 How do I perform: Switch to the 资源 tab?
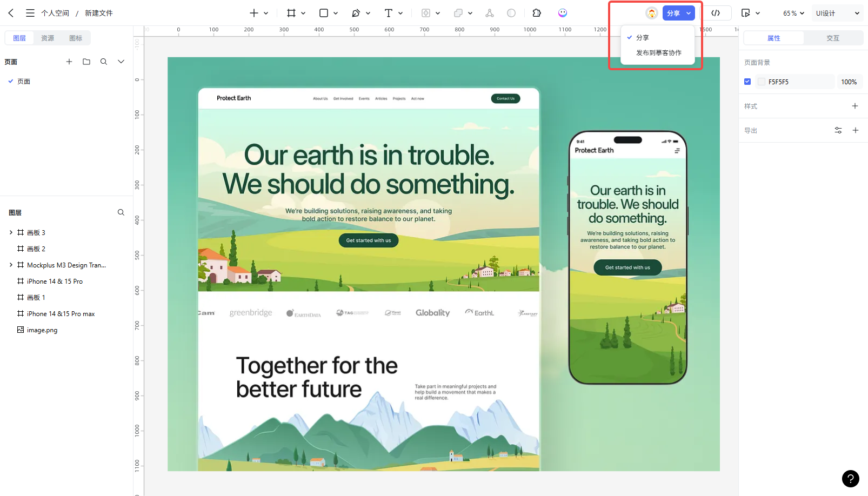coord(48,38)
